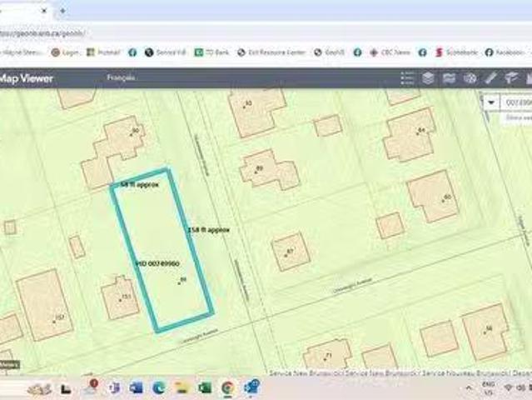Open the labeled Facebook bookmark at far right
This screenshot has width=532, height=400.
point(505,52)
